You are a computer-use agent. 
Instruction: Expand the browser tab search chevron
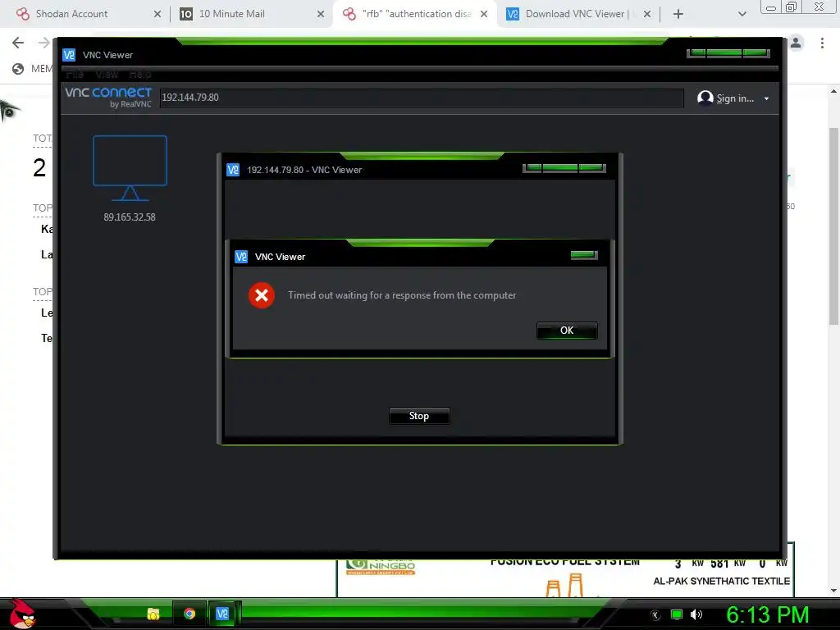742,14
